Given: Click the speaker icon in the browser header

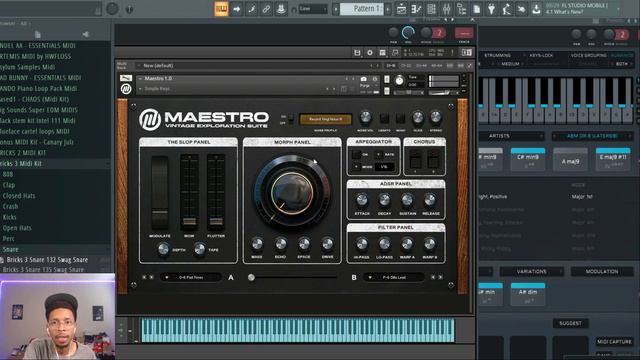Looking at the screenshot, I should point(85,34).
